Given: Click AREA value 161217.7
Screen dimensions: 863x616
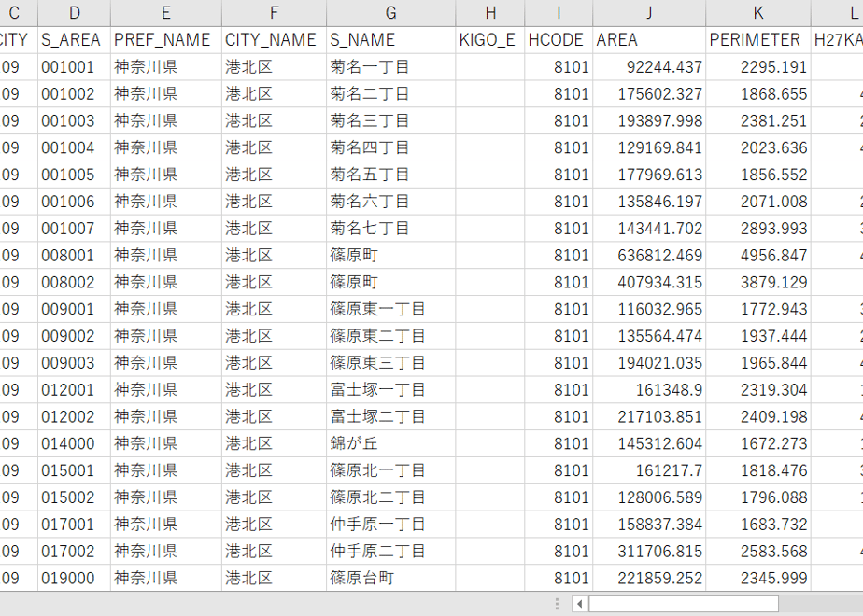Looking at the screenshot, I should (649, 470).
